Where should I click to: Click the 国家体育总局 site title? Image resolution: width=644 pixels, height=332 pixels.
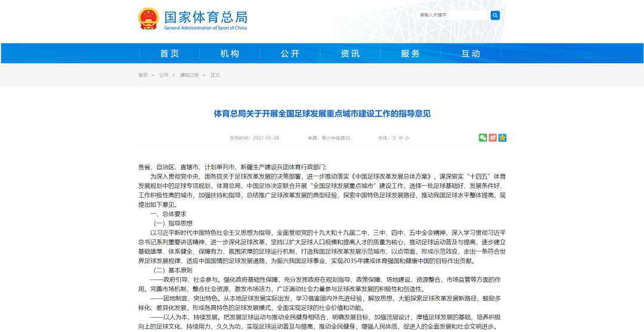[x=206, y=17]
